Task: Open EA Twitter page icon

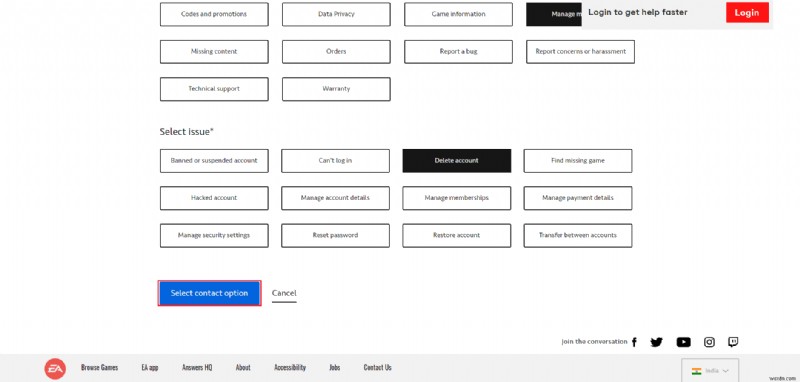Action: [x=657, y=342]
